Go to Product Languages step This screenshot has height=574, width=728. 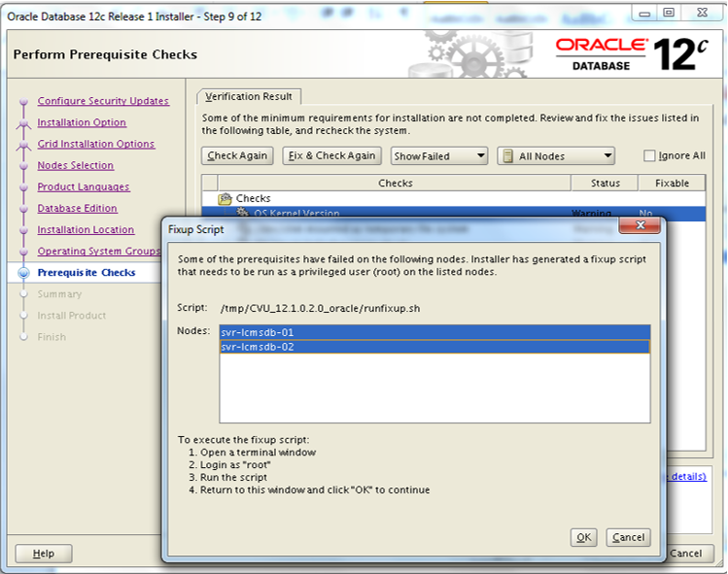[84, 186]
